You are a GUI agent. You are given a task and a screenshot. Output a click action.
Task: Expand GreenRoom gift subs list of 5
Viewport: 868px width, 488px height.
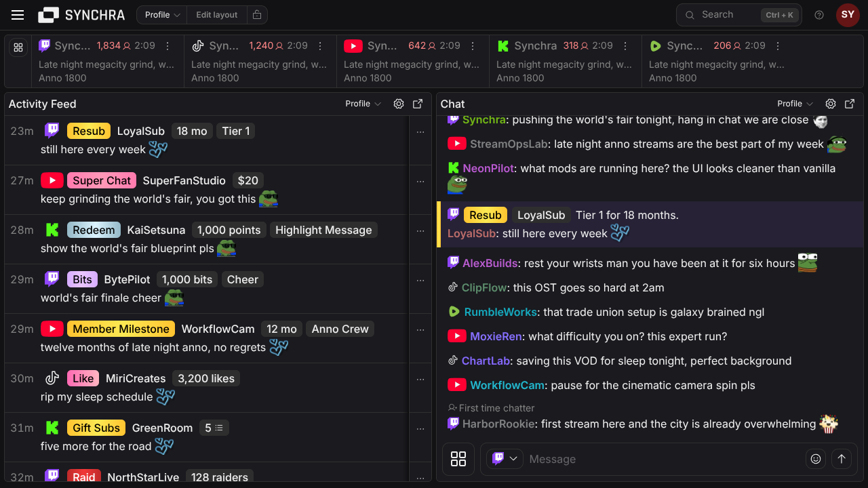tap(214, 428)
